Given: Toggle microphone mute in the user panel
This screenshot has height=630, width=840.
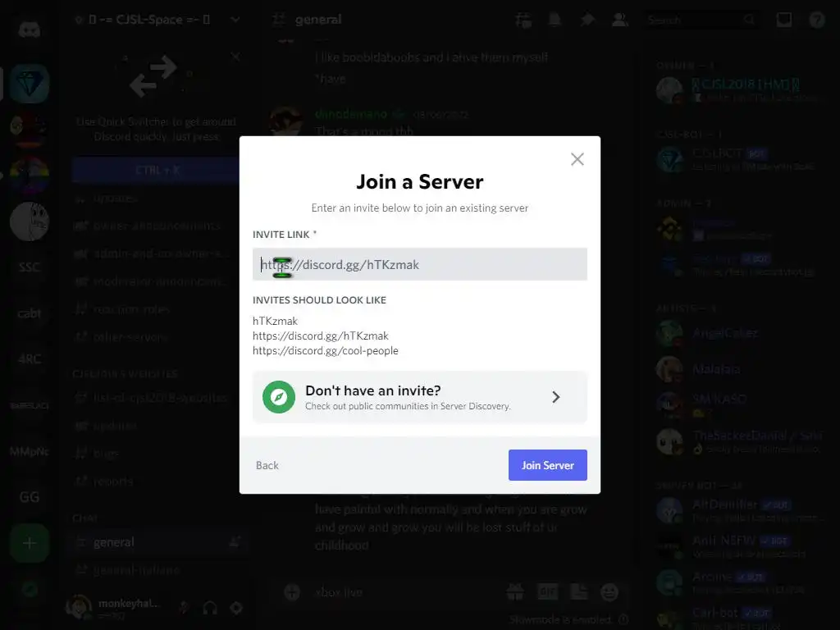Looking at the screenshot, I should coord(184,608).
